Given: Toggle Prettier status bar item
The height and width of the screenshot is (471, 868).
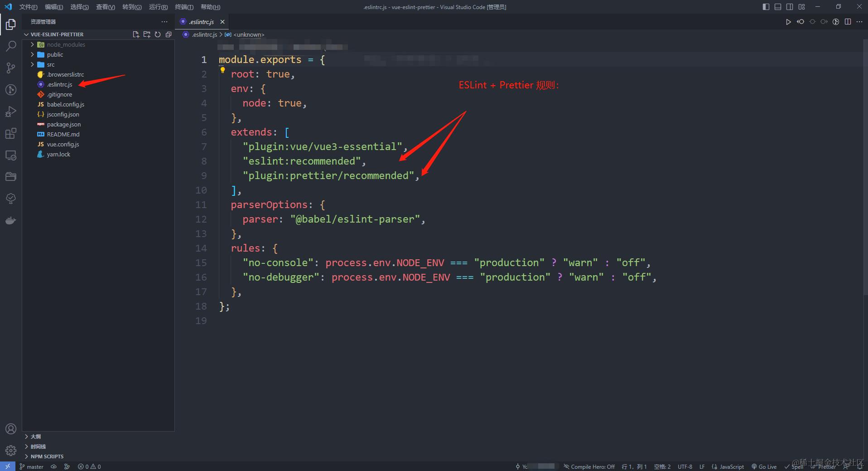Looking at the screenshot, I should coord(824,466).
